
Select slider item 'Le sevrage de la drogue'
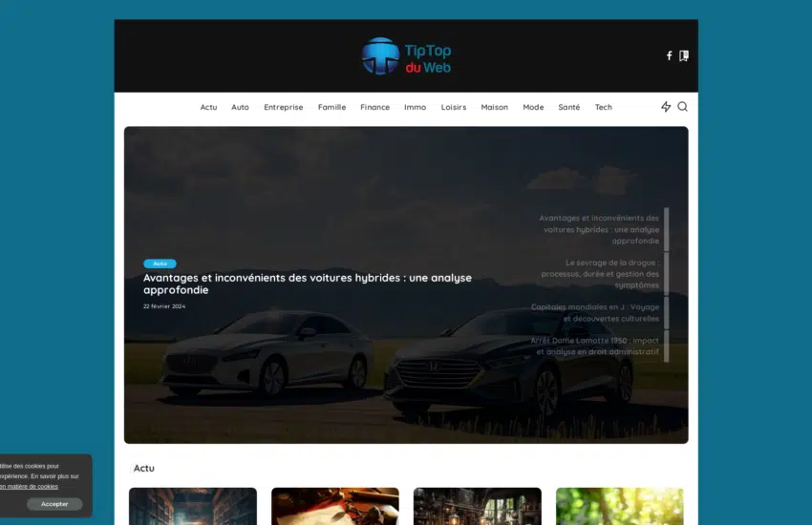pos(600,274)
